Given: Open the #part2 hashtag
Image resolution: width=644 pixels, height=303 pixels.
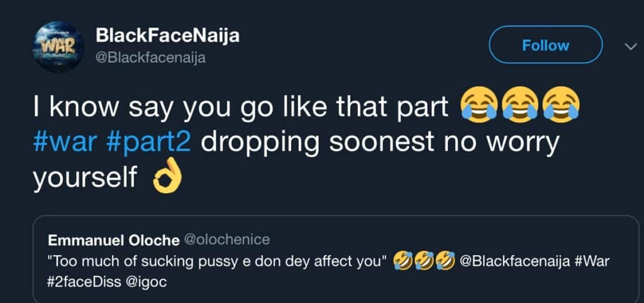Looking at the screenshot, I should click(148, 143).
